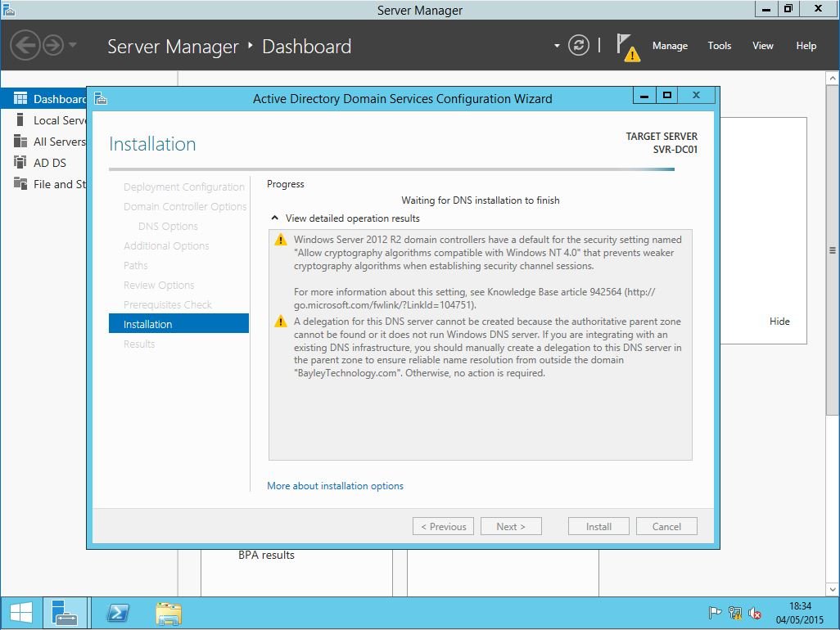Click the Windows Start button
Image resolution: width=840 pixels, height=630 pixels.
point(21,613)
